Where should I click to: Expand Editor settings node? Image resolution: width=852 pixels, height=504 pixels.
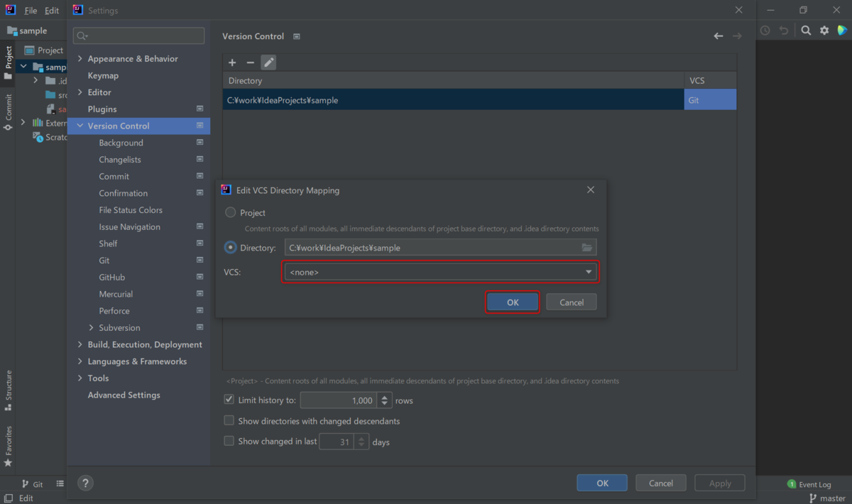[x=80, y=92]
